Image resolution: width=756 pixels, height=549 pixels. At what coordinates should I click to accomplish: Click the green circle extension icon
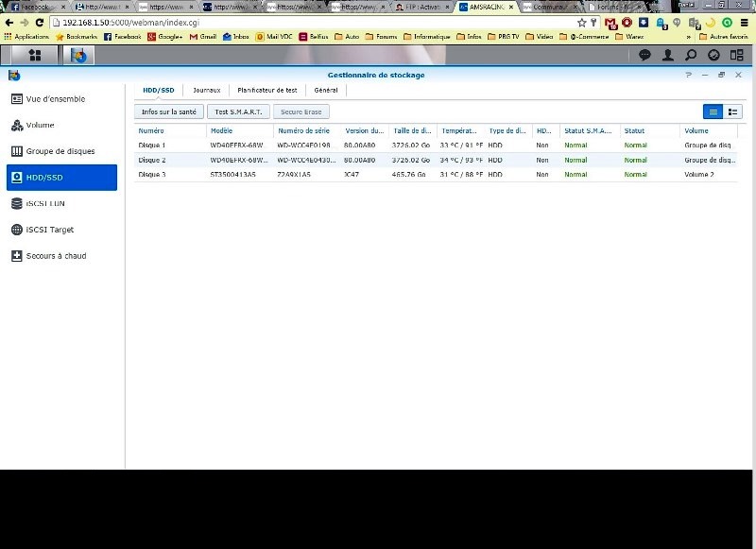point(727,23)
